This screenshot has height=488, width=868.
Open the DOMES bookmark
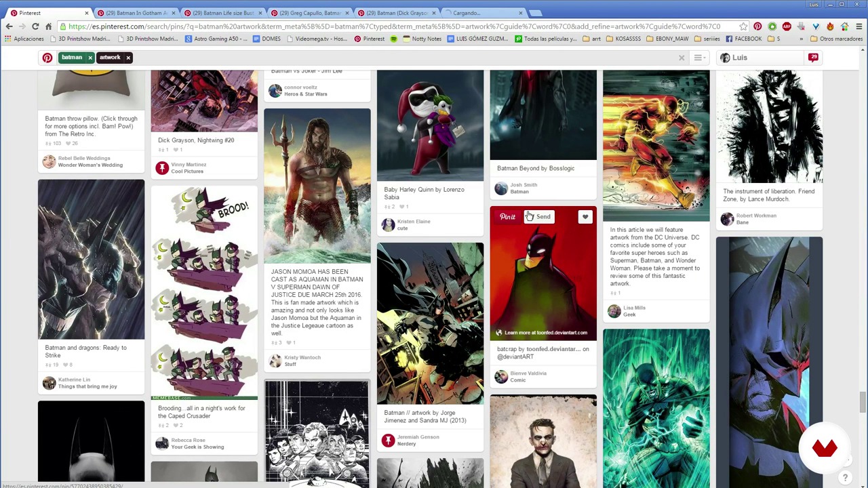click(267, 39)
